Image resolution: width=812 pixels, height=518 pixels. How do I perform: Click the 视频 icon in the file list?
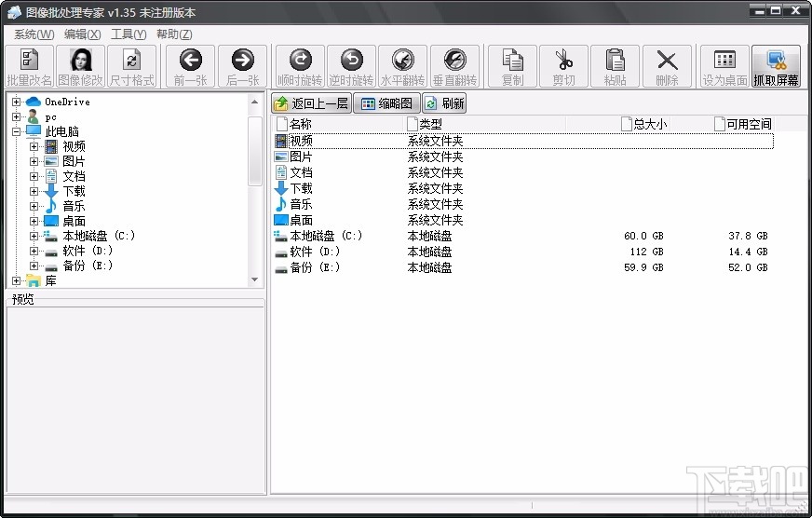280,141
